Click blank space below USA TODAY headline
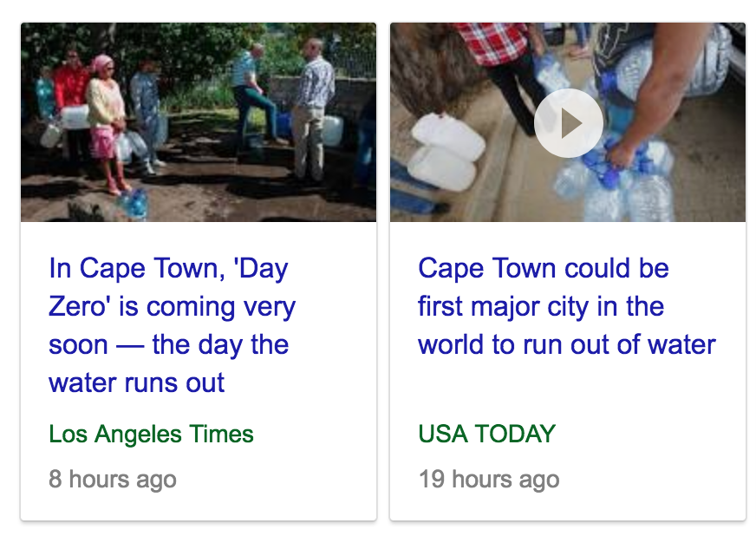 click(568, 389)
